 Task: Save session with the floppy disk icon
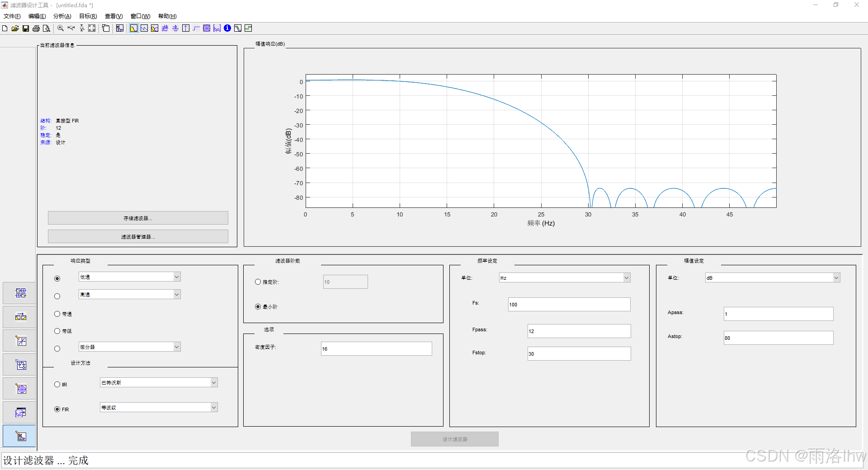pos(26,28)
